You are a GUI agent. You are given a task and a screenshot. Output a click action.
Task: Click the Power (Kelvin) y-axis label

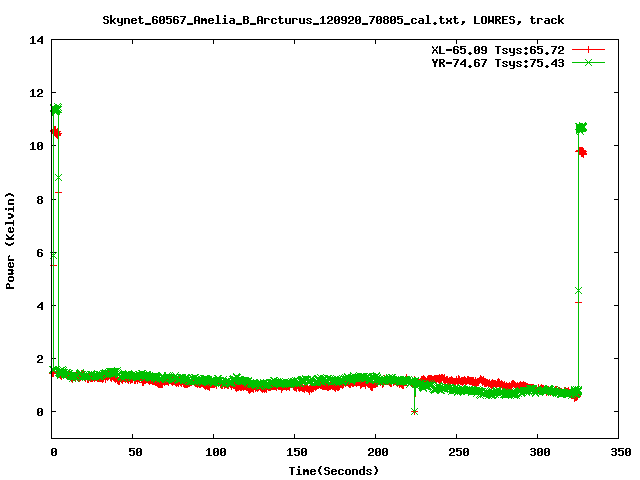tap(10, 241)
